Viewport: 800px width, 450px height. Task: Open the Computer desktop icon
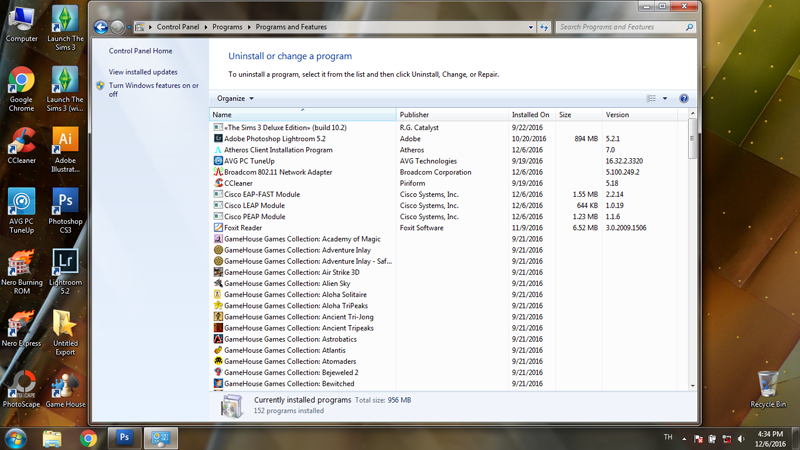[x=21, y=24]
